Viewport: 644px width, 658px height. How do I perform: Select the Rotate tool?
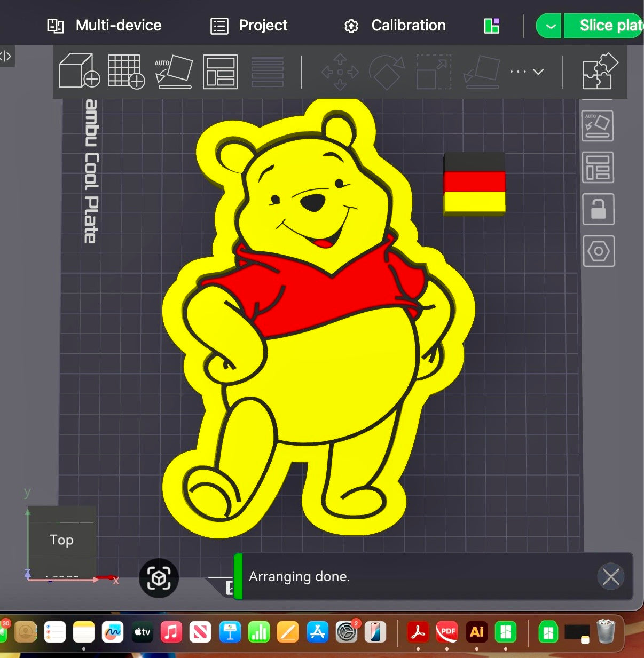(387, 72)
